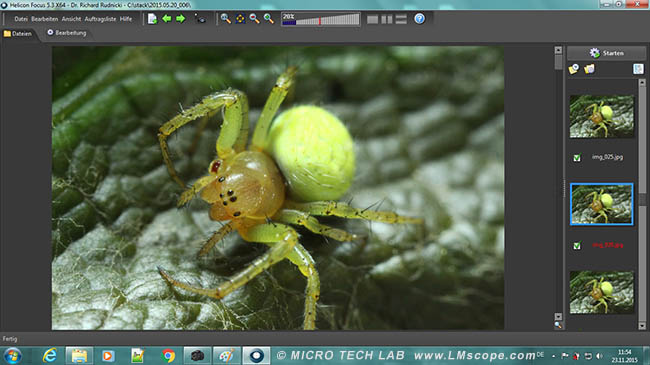Viewport: 650px width, 365px height.
Task: Switch to the Dateien tab
Action: click(18, 34)
